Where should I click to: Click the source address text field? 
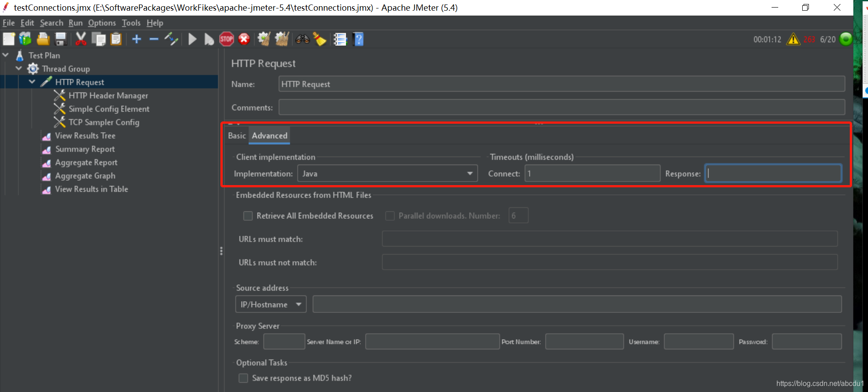pos(577,304)
